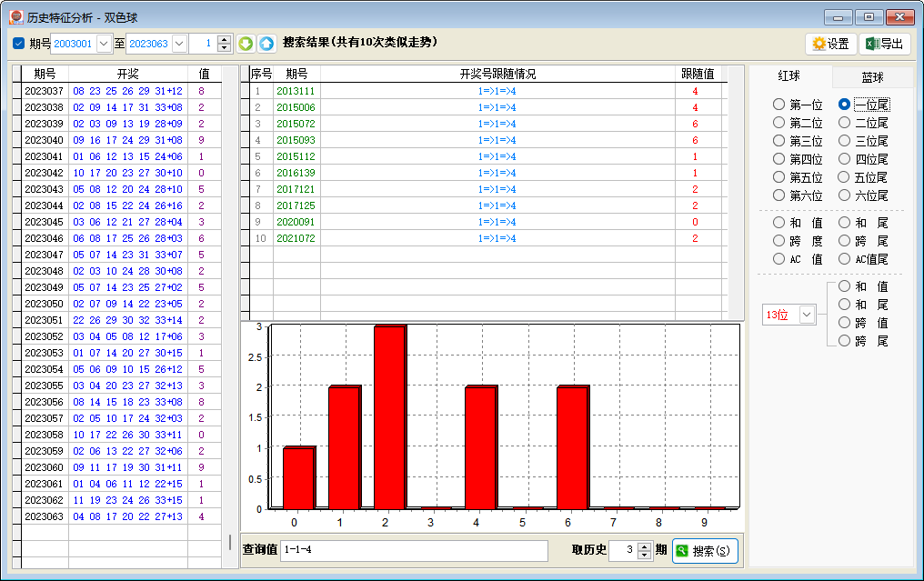924x581 pixels.
Task: Open the 13位 dropdown
Action: pos(807,315)
